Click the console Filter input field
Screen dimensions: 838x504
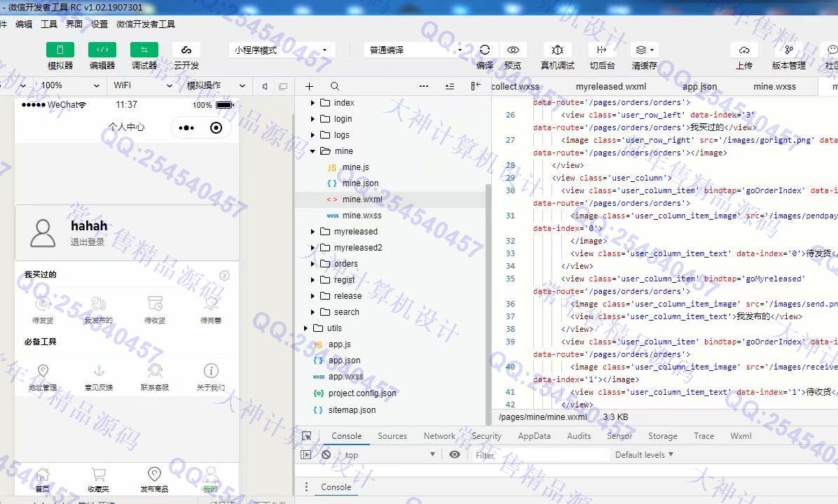(x=540, y=456)
